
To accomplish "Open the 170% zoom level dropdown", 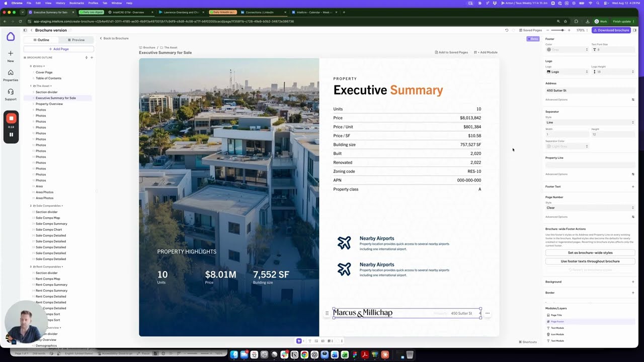I will [x=582, y=30].
